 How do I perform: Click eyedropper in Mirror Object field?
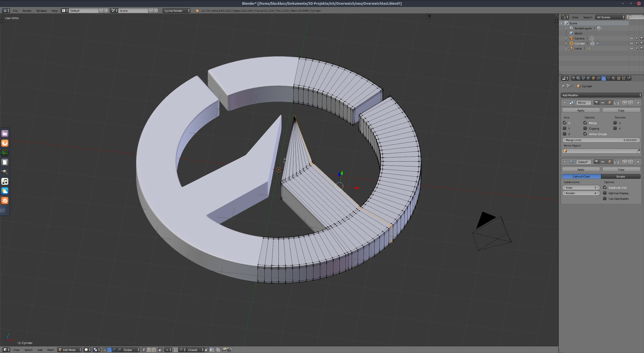638,151
